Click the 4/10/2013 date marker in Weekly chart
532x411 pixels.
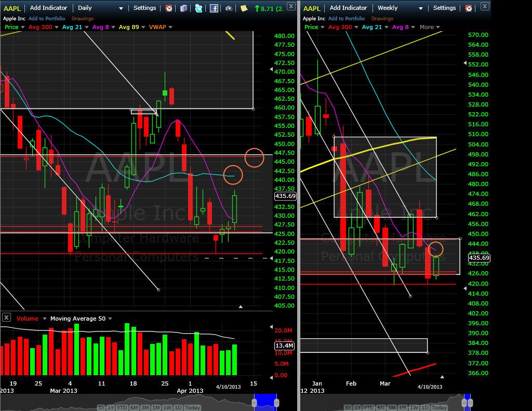(430, 387)
